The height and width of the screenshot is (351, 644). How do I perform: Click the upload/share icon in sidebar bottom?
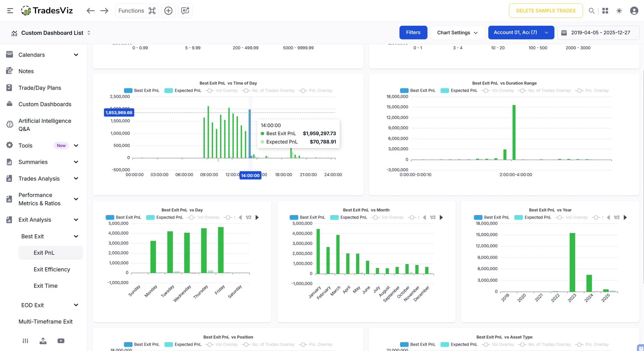[x=43, y=341]
